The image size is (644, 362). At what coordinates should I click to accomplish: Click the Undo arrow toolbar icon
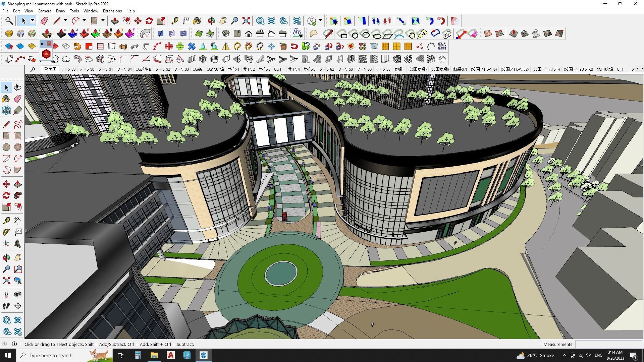(x=430, y=21)
